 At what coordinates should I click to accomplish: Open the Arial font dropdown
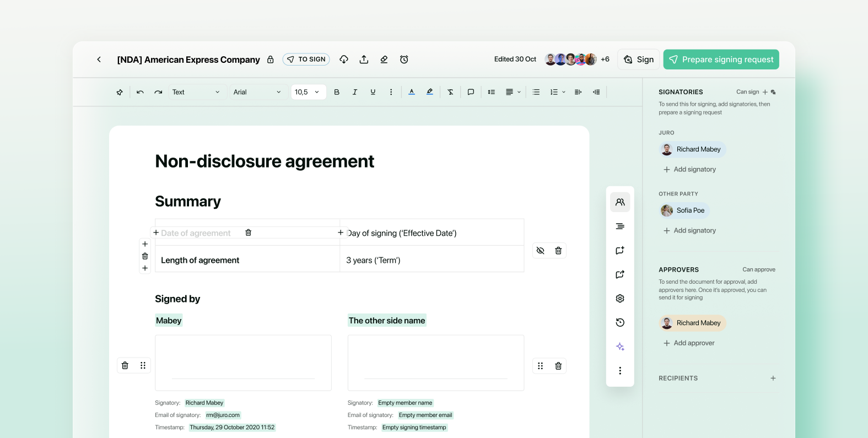coord(257,92)
